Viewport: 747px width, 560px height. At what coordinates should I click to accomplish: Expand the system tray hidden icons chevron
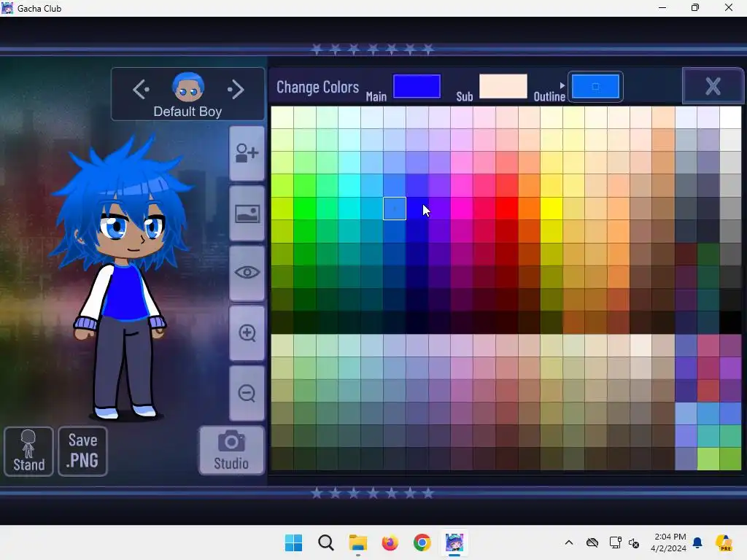pyautogui.click(x=569, y=542)
